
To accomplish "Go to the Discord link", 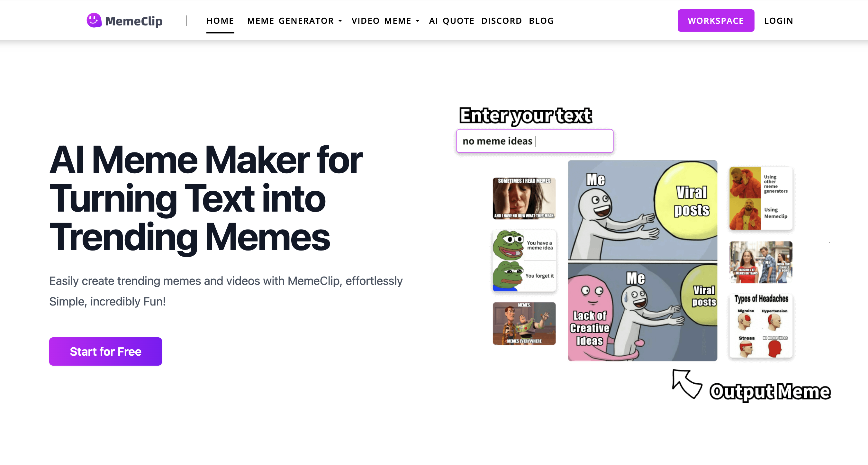I will [x=502, y=21].
